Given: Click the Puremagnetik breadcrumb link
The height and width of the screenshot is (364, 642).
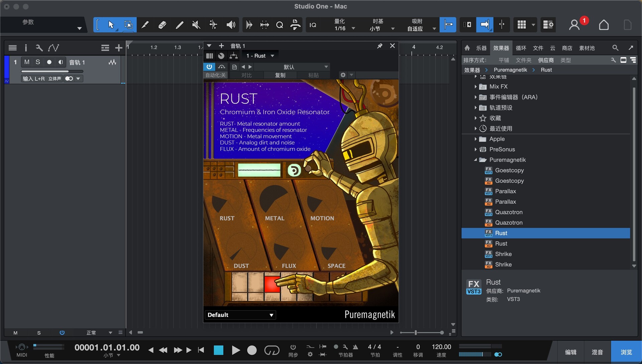Looking at the screenshot, I should tap(510, 70).
